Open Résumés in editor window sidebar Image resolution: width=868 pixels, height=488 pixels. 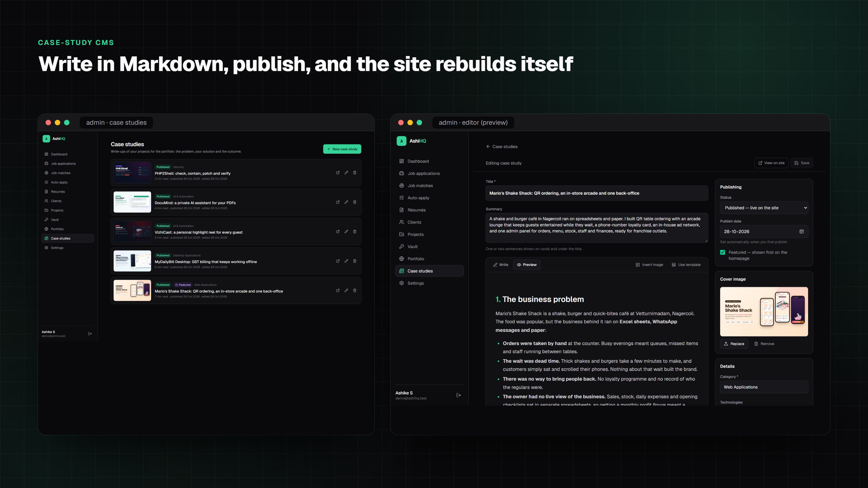(429, 210)
